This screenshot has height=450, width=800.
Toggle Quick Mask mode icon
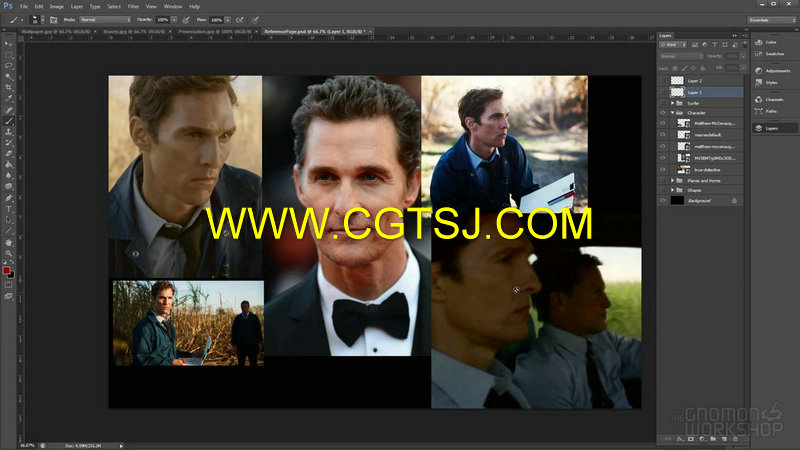(x=8, y=285)
